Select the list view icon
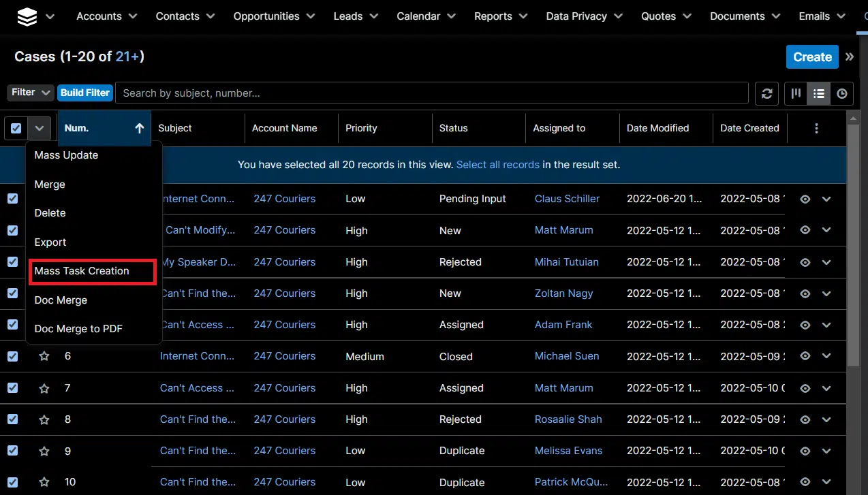 pyautogui.click(x=819, y=93)
